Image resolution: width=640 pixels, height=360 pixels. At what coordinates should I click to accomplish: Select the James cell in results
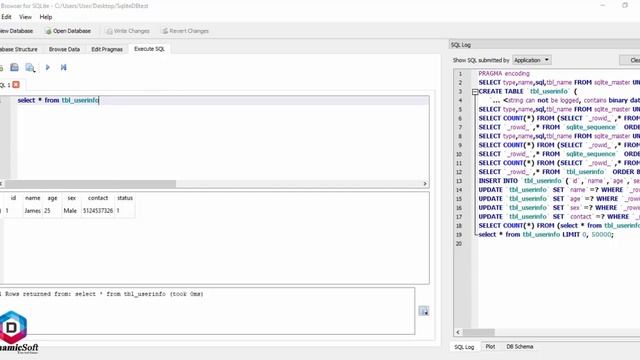32,211
